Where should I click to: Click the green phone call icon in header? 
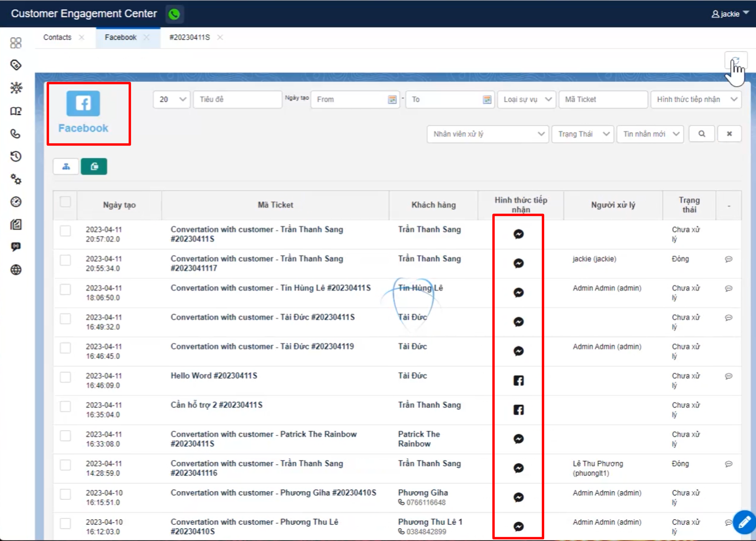pyautogui.click(x=174, y=14)
